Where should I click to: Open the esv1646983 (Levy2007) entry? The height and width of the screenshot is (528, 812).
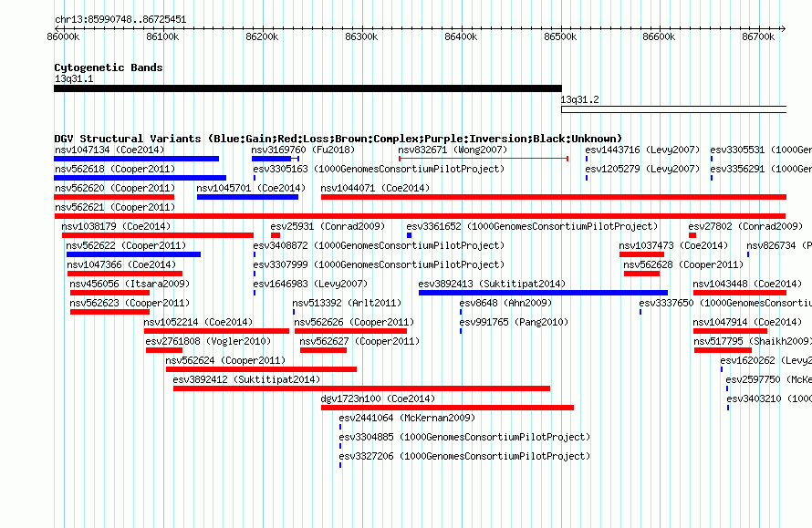point(310,284)
